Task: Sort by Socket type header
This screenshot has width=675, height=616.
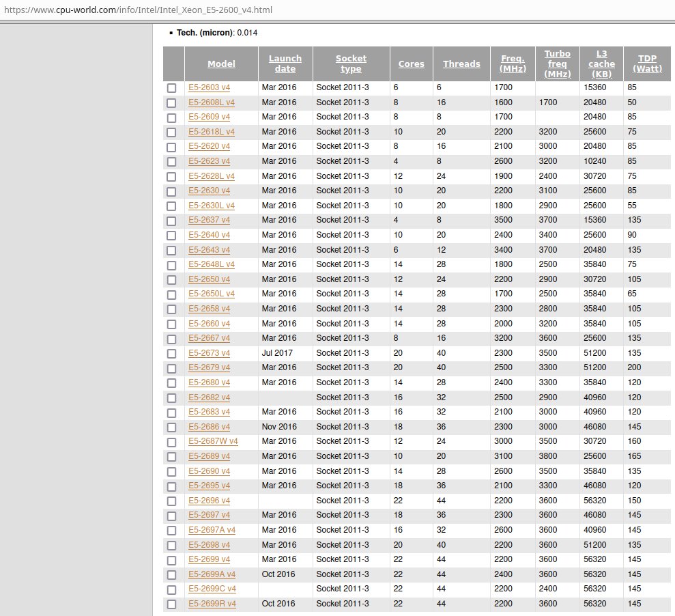Action: [x=351, y=64]
